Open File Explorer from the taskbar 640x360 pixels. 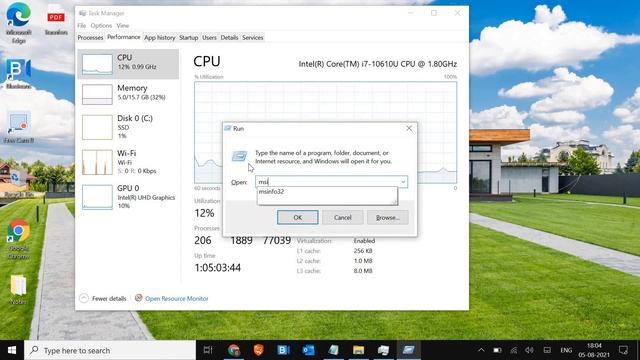click(x=358, y=350)
